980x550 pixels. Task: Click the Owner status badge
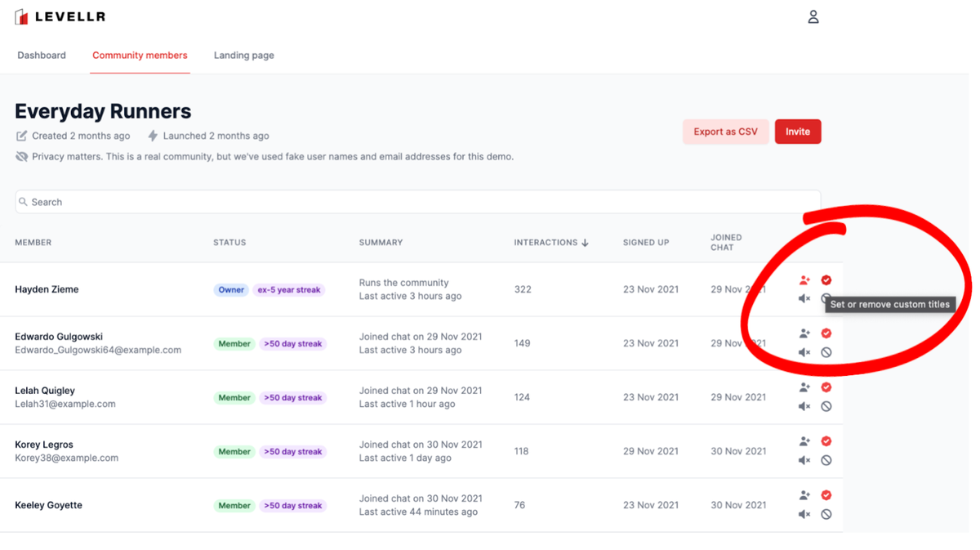(x=231, y=290)
